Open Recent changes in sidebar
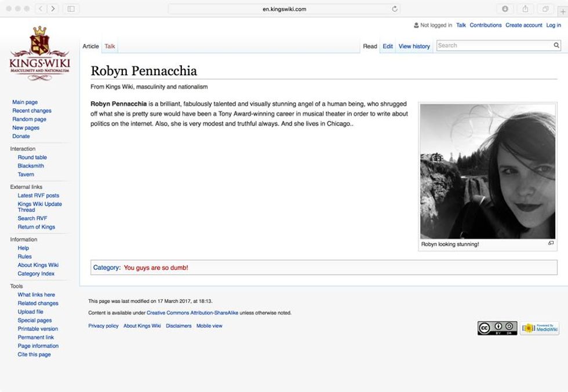This screenshot has height=392, width=568. pos(32,111)
